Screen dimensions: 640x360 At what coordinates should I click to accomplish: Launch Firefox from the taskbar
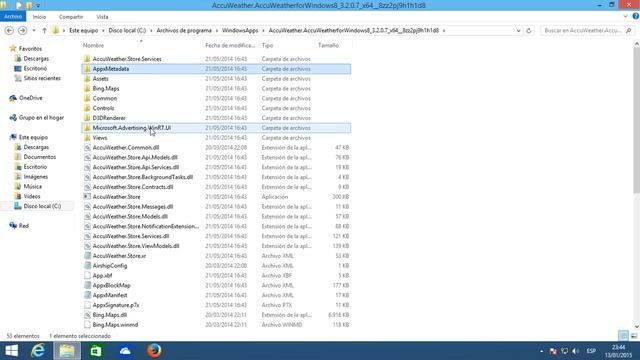154,351
